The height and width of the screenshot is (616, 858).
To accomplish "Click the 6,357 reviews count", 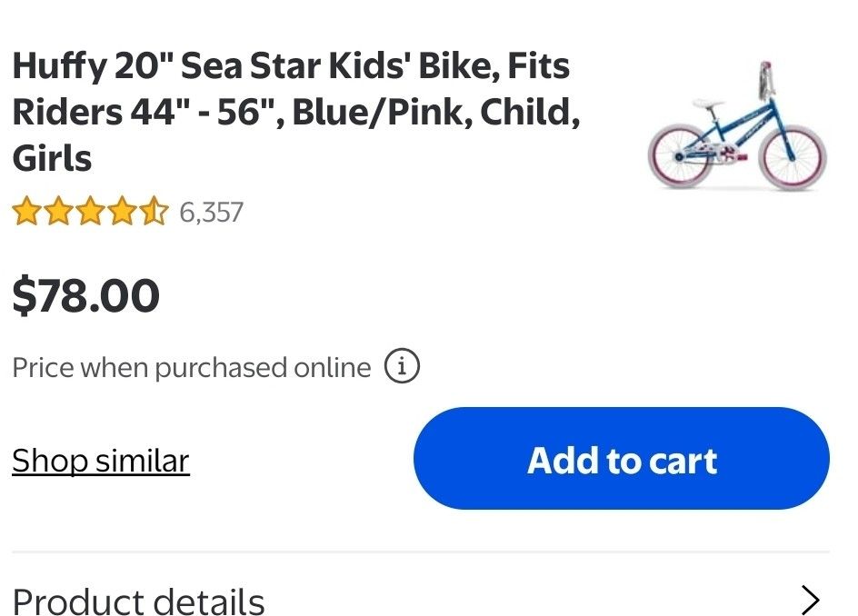I will 211,212.
